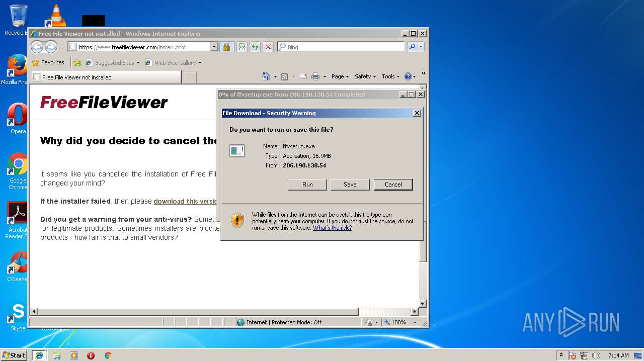Select the Free File Viewer not installed tab
Screen dimensions: 644x362
coord(106,77)
